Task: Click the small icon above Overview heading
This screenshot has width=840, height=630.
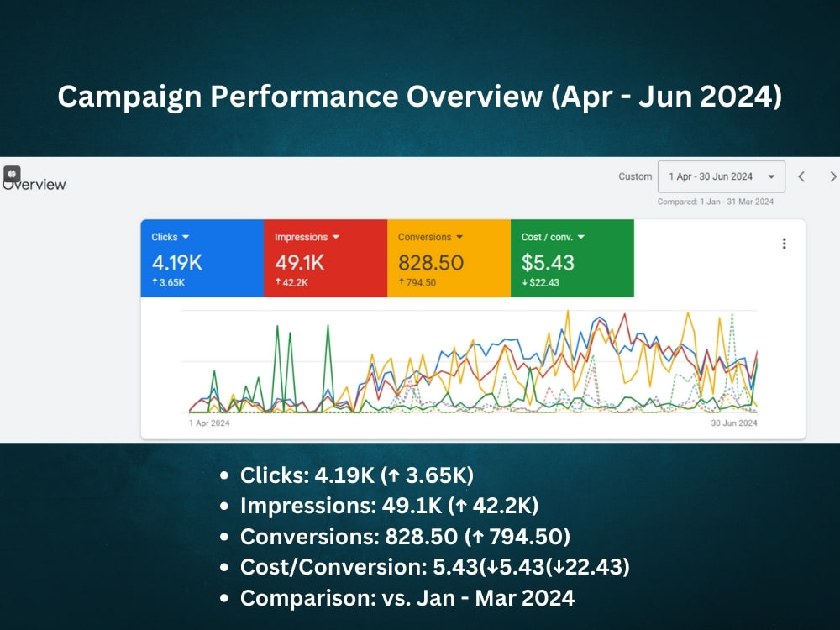Action: (x=12, y=174)
